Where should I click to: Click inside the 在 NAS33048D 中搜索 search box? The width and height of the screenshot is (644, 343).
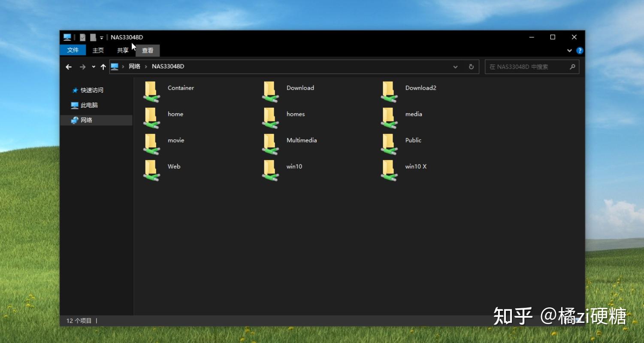tap(528, 67)
